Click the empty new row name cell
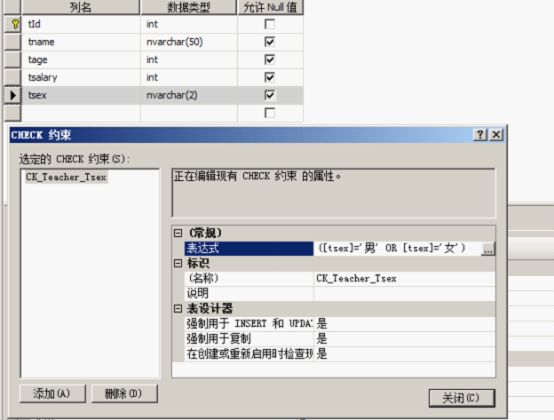This screenshot has width=554, height=420. 81,113
